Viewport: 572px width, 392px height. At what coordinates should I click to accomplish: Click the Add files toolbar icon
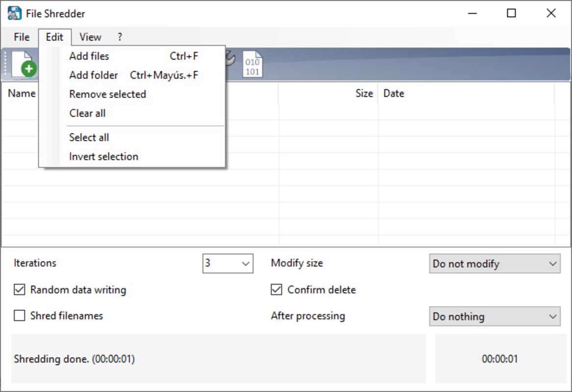click(22, 64)
